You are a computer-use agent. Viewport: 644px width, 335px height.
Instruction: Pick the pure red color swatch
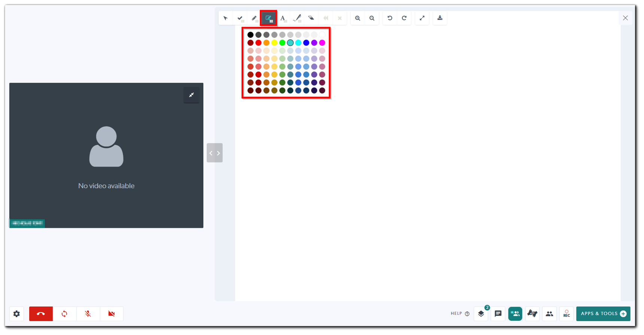pos(258,43)
